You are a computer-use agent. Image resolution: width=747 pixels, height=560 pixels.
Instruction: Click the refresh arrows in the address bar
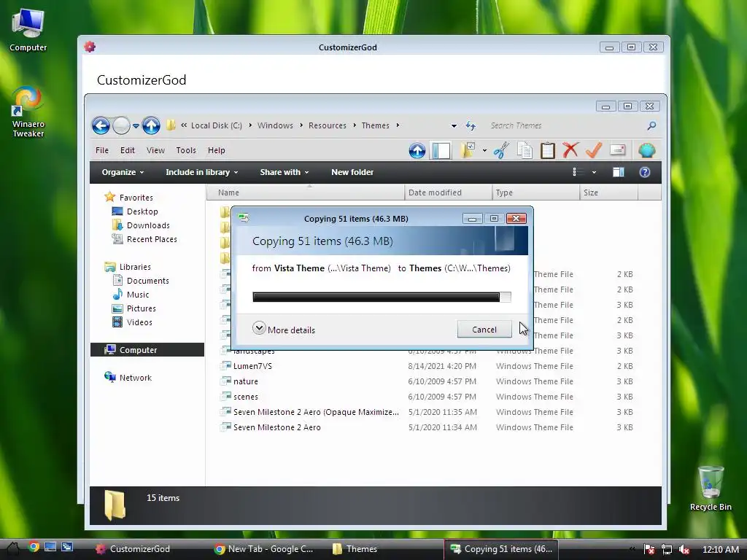(471, 125)
